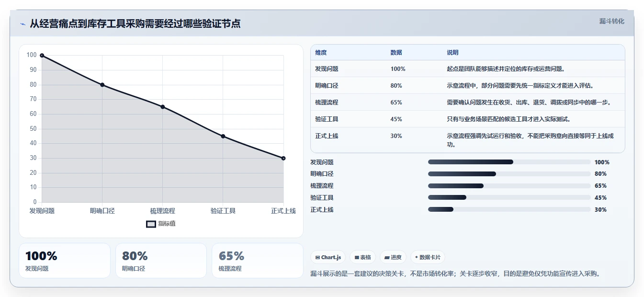Click the 正式上线 label in the progress list
644x297 pixels.
[322, 209]
